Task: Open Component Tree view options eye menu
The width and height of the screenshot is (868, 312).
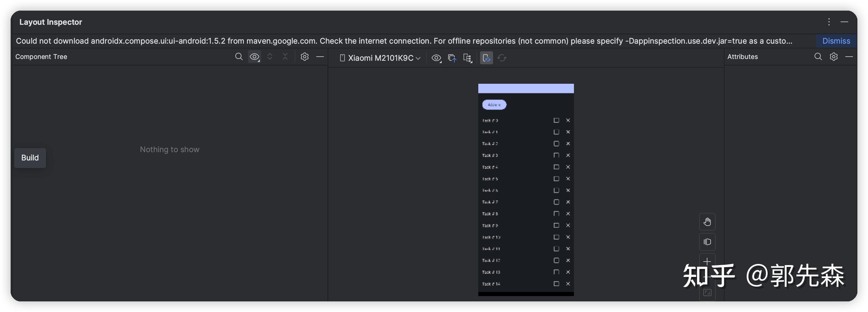Action: tap(254, 57)
